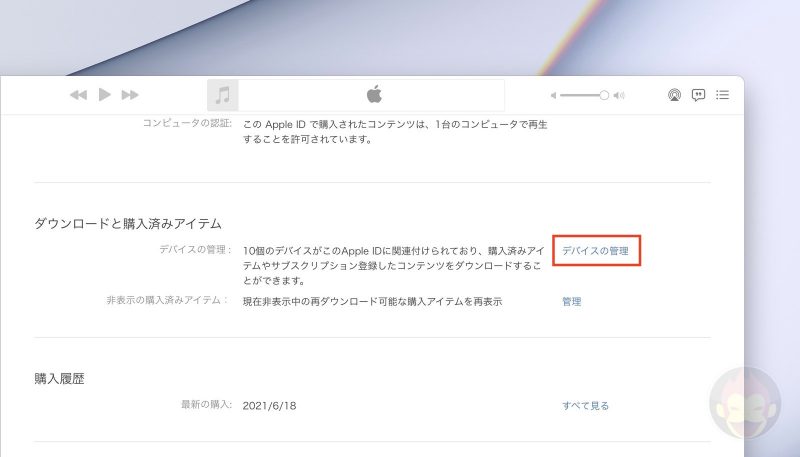Click the 非表示の購入済みアイテム label
This screenshot has width=800, height=457.
pyautogui.click(x=167, y=300)
